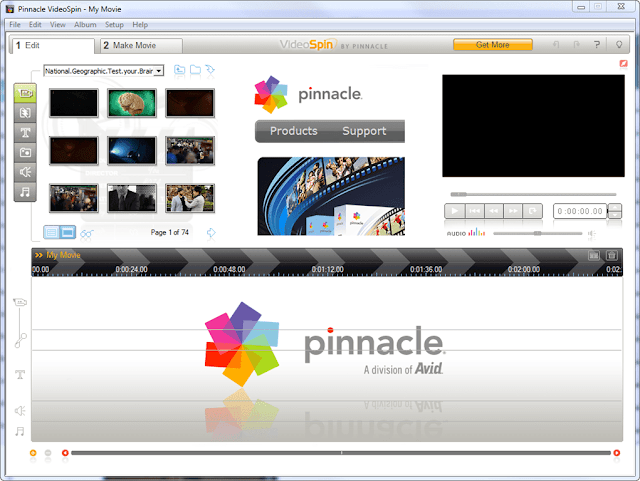Click the timecode input field
640x481 pixels.
pos(580,211)
